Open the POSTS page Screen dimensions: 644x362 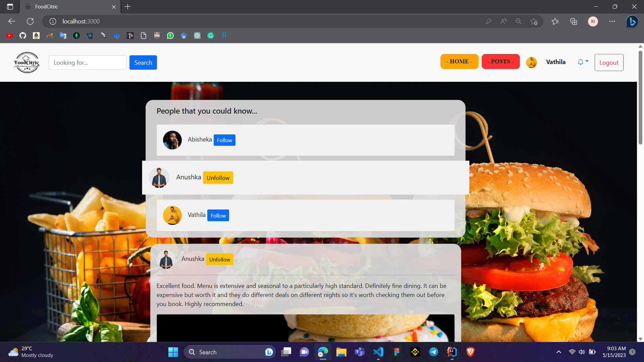(500, 62)
